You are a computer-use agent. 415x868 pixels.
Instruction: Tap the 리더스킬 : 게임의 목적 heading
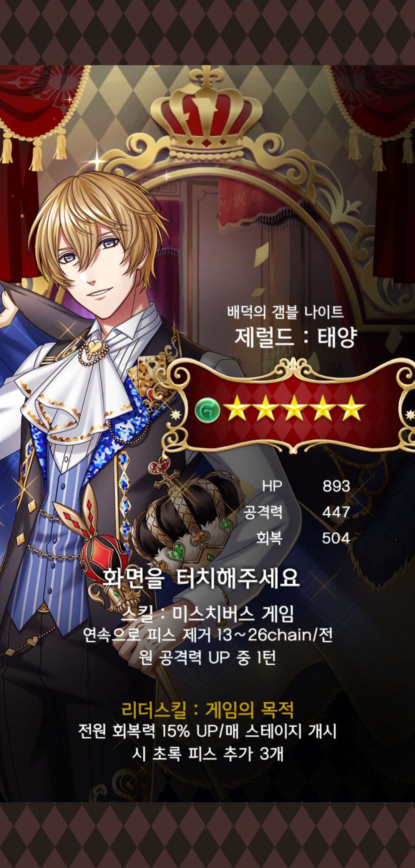click(x=207, y=710)
